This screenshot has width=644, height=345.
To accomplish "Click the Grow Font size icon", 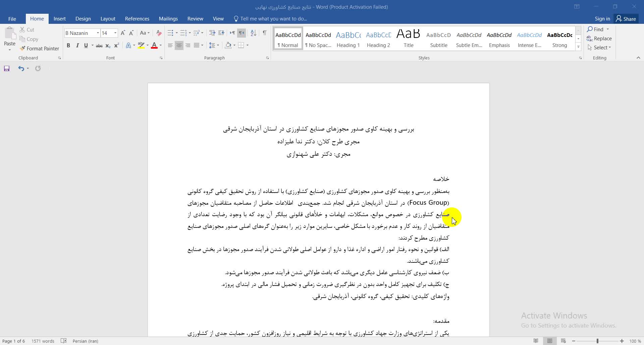I will coord(123,33).
